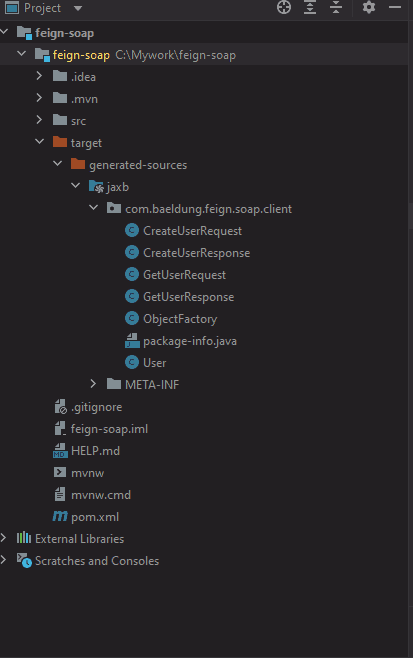Click the Maven pom.xml file icon

[60, 517]
